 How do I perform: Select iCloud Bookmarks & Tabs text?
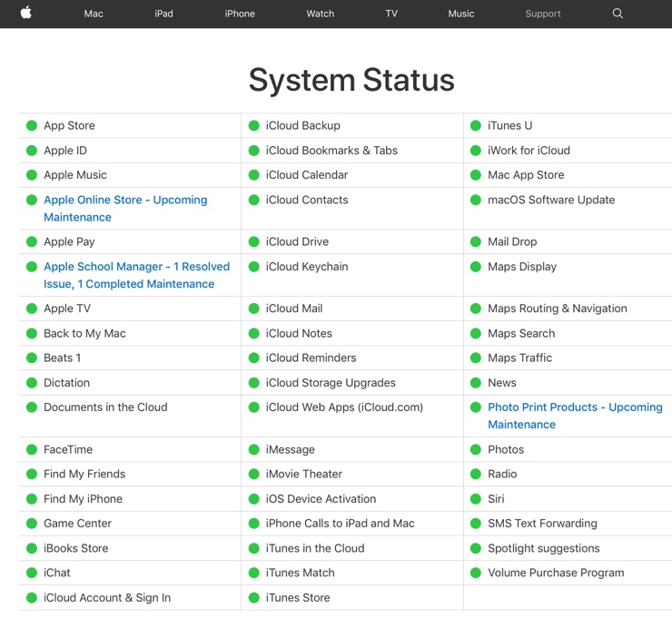(331, 151)
